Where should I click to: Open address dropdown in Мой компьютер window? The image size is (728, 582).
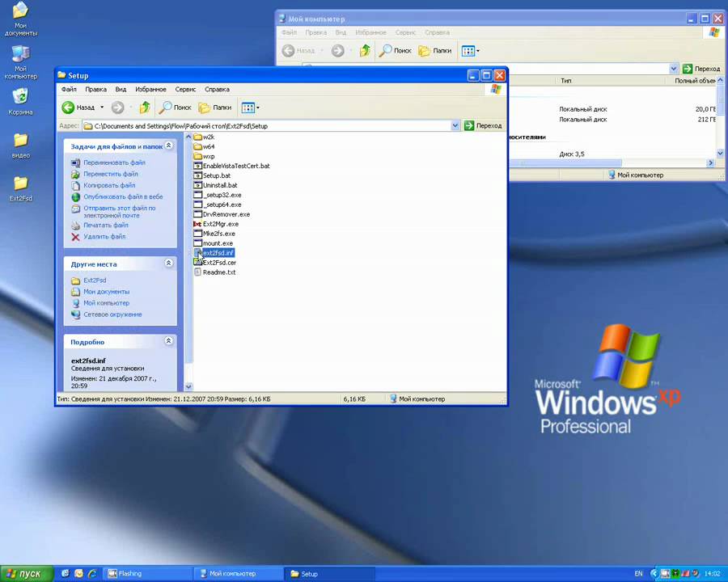pos(674,69)
